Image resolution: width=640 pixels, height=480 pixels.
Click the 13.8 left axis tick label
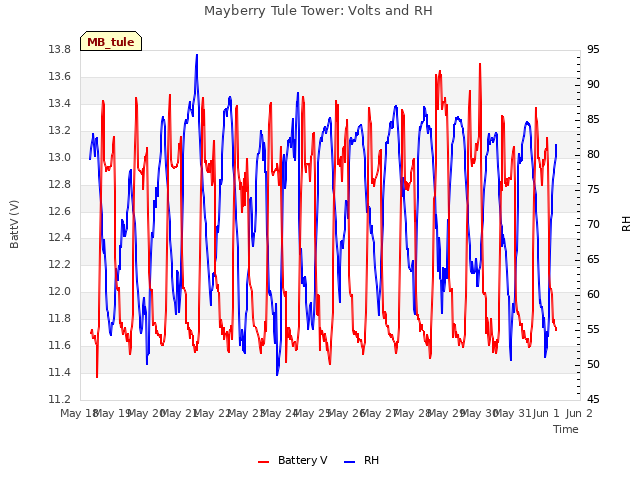[60, 50]
